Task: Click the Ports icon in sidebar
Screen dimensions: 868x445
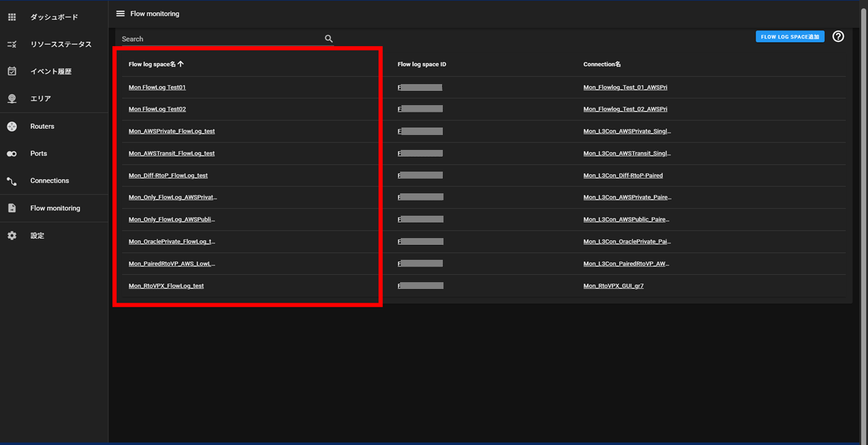Action: click(12, 153)
